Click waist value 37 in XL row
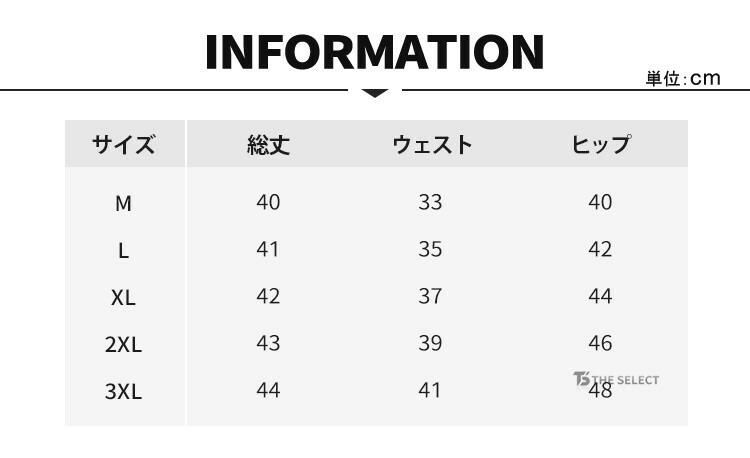Screen dimensions: 750x458 coord(430,296)
